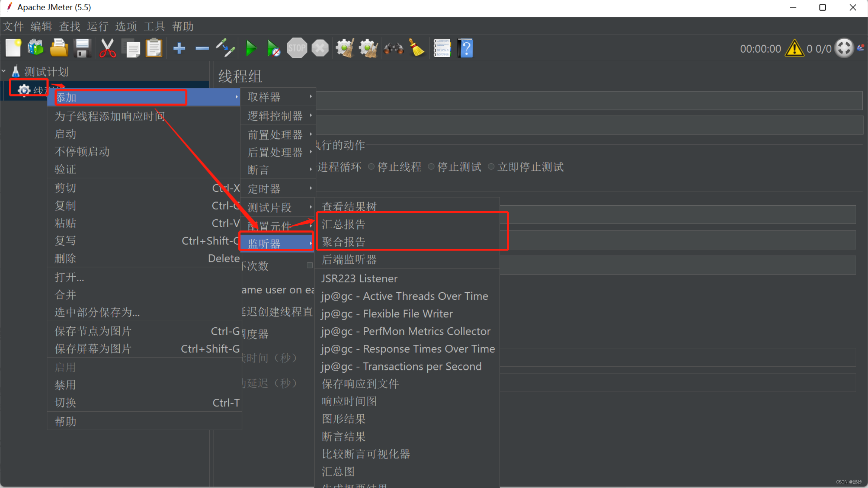
Task: Select the 停止测试 radio button
Action: coord(431,167)
